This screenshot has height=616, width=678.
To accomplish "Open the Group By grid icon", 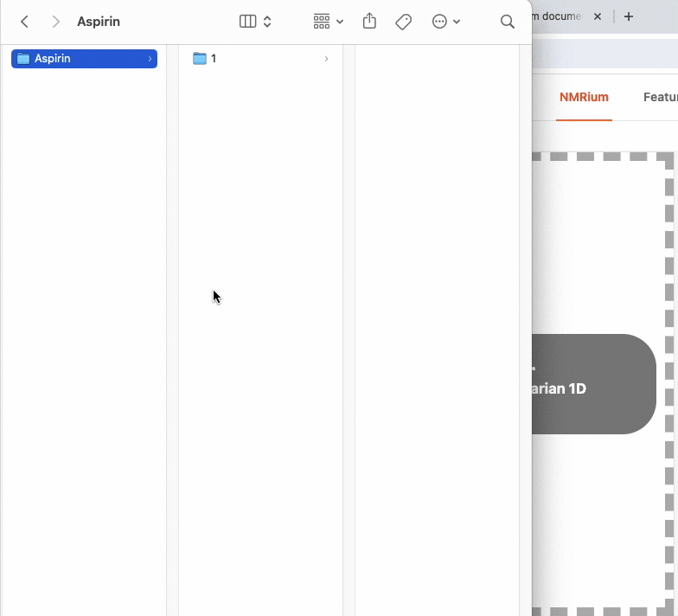I will (322, 22).
